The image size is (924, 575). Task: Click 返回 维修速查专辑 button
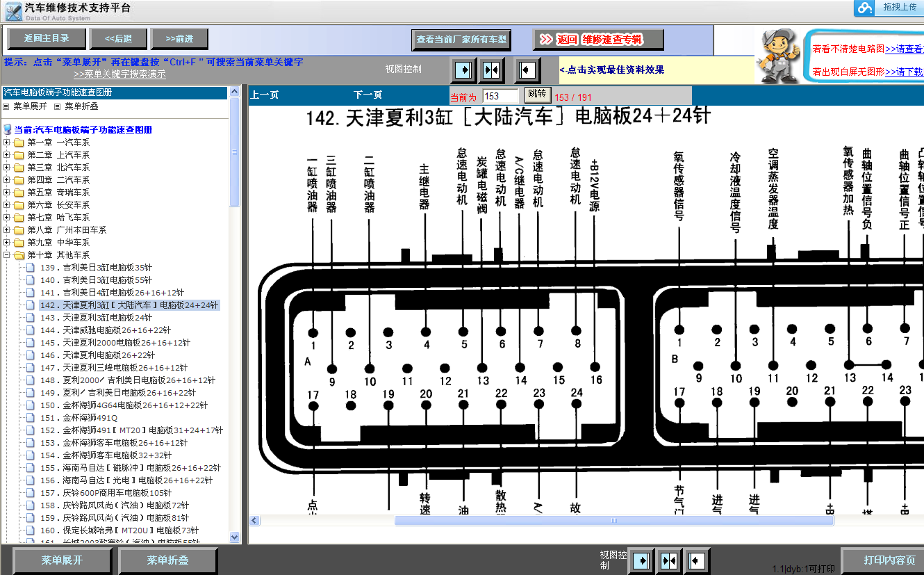pos(599,40)
